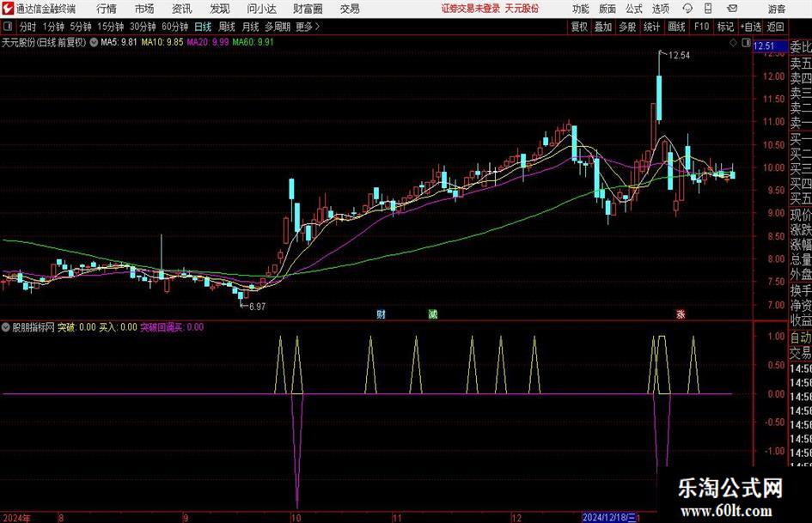This screenshot has height=523, width=812.
Task: Click the 突破回调买: 0.00 indicator value
Action: (x=172, y=327)
